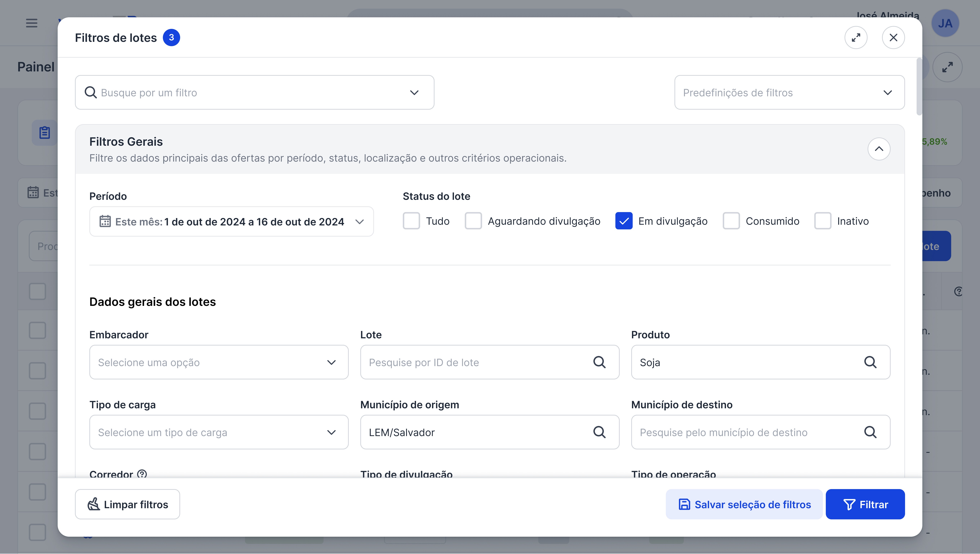Image resolution: width=980 pixels, height=554 pixels.
Task: Click the Lote search magnifier icon
Action: coord(599,362)
